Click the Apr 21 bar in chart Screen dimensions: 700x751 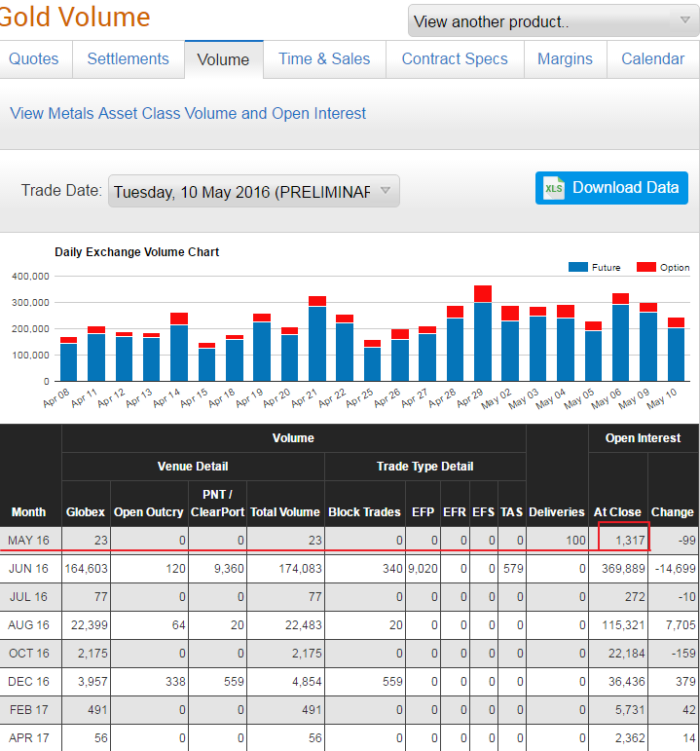coord(317,339)
